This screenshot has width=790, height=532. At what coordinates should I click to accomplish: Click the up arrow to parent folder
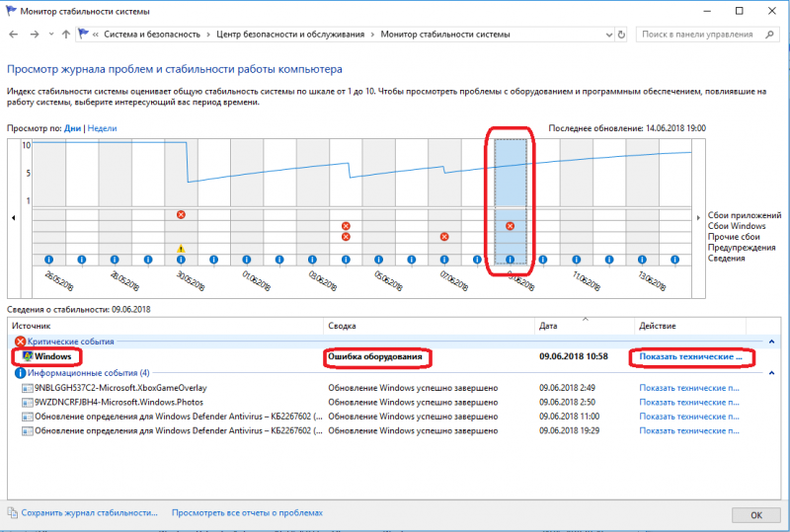(66, 35)
